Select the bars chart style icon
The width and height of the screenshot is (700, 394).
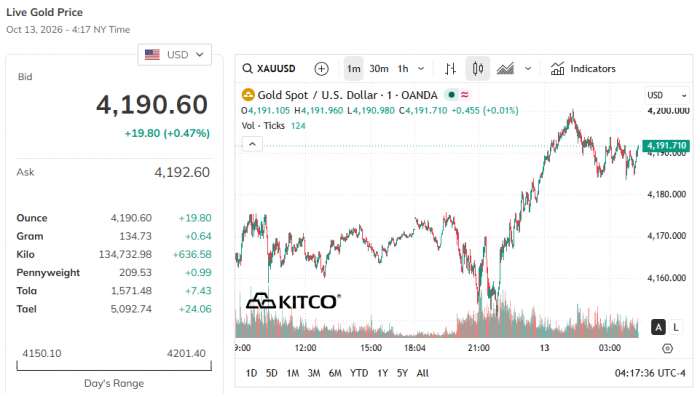click(450, 69)
